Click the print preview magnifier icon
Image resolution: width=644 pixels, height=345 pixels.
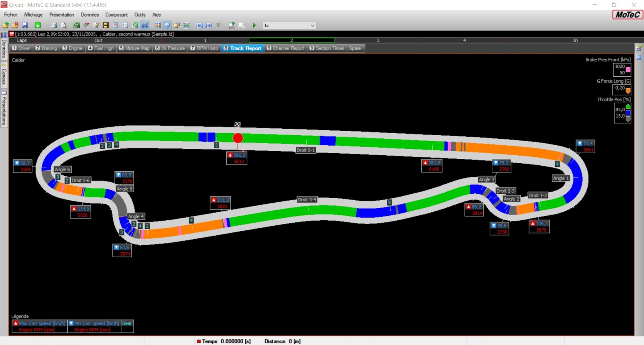(x=64, y=25)
